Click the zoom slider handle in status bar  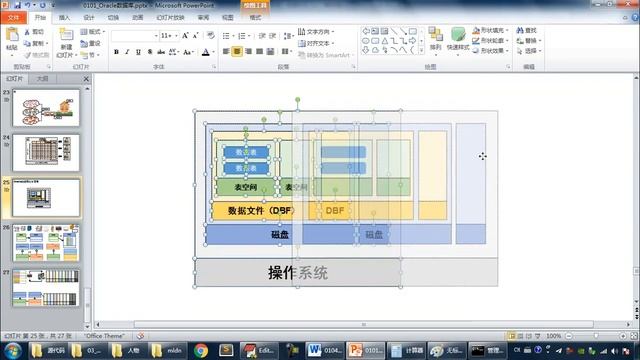(x=596, y=336)
